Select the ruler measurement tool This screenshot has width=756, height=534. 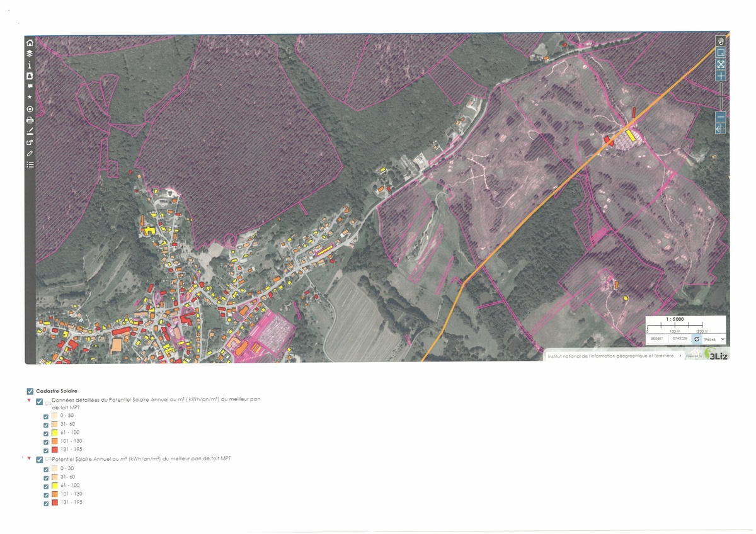point(30,132)
